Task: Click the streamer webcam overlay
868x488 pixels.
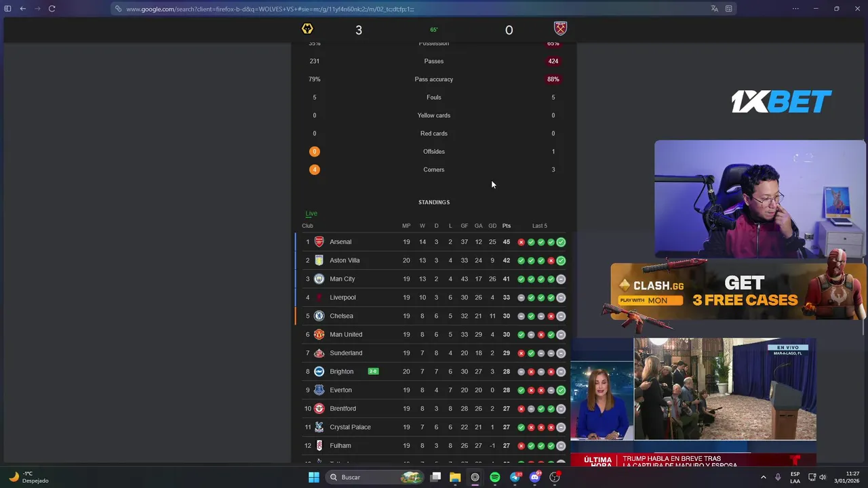Action: coord(759,199)
